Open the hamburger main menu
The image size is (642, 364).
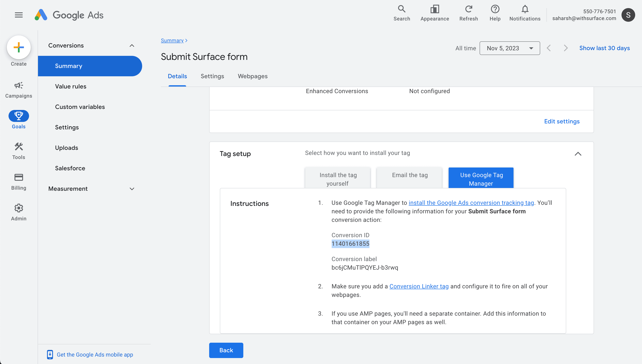point(19,15)
